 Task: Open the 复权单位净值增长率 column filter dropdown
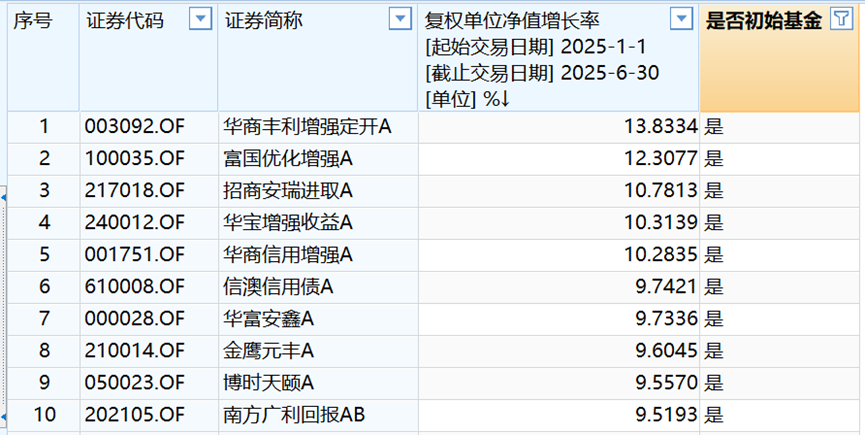681,20
